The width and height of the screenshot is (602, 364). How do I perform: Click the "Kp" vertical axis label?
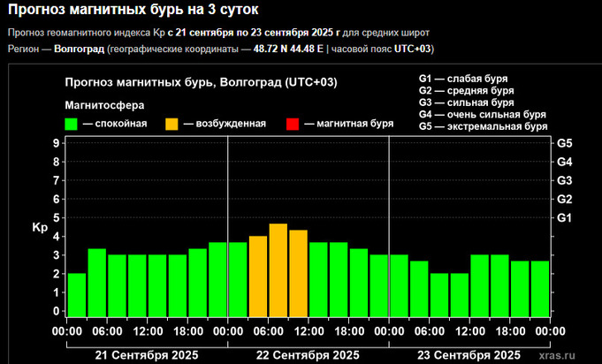40,228
